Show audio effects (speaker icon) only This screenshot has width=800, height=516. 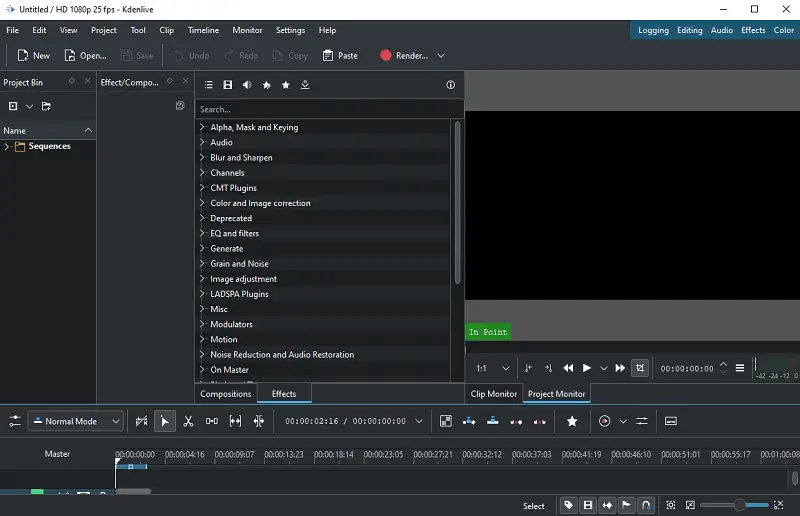(247, 85)
